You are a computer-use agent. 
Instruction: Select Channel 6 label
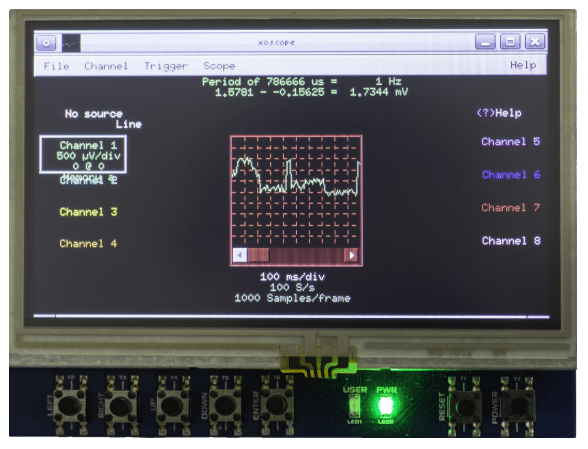511,175
